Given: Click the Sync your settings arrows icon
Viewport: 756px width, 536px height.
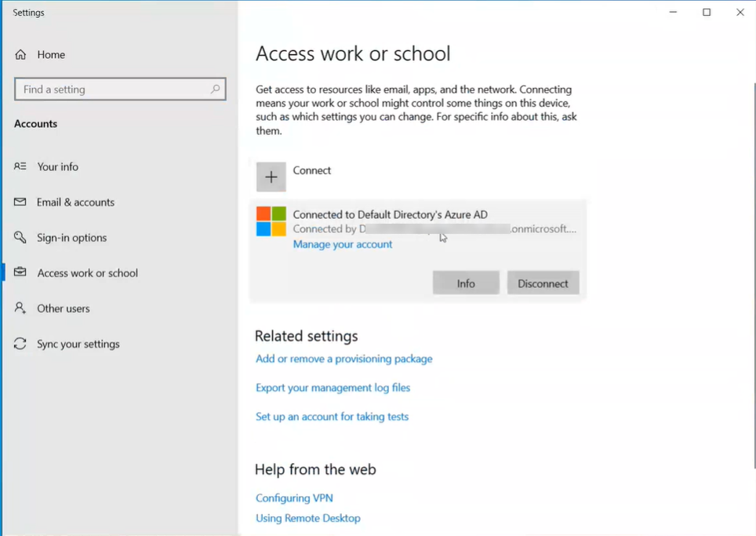Looking at the screenshot, I should coord(20,344).
